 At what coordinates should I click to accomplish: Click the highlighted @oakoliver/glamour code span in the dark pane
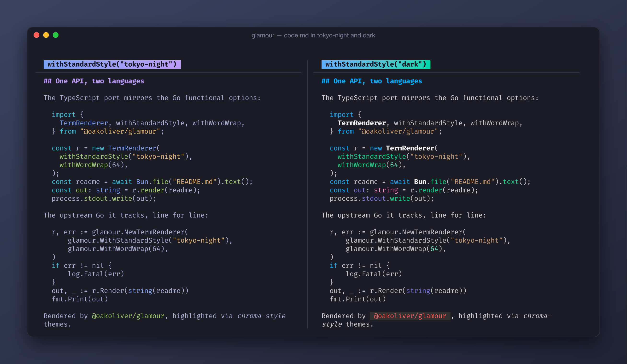pyautogui.click(x=410, y=316)
